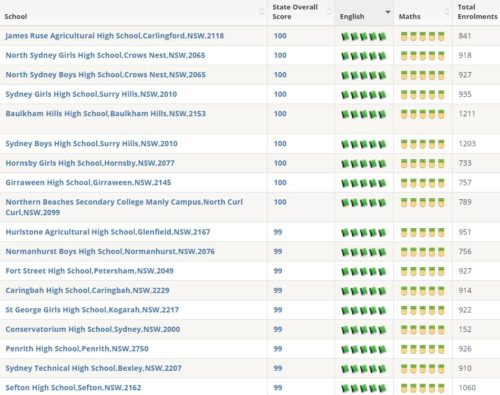Click English book rating for Caringbah High
This screenshot has height=395, width=500.
(x=364, y=291)
